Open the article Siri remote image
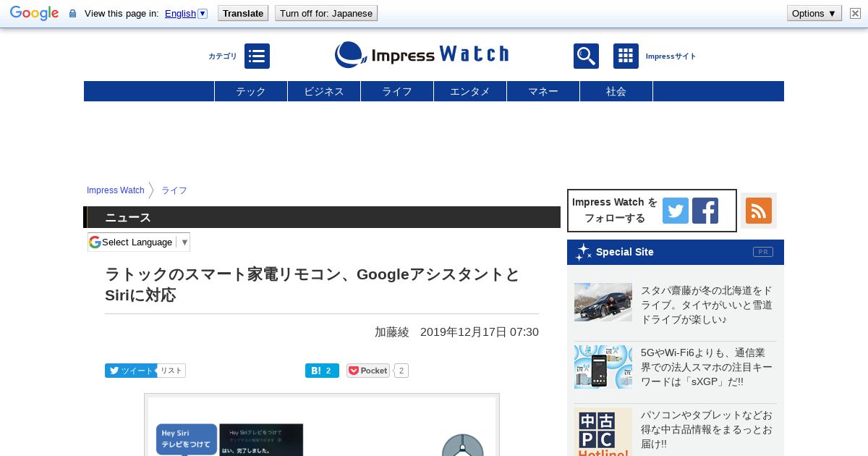The width and height of the screenshot is (868, 456). coord(322,426)
